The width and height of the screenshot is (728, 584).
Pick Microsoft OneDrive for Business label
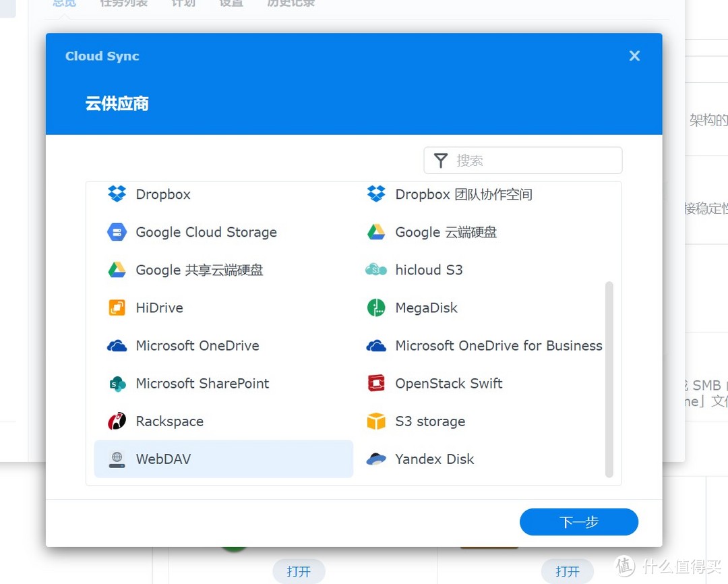click(499, 346)
